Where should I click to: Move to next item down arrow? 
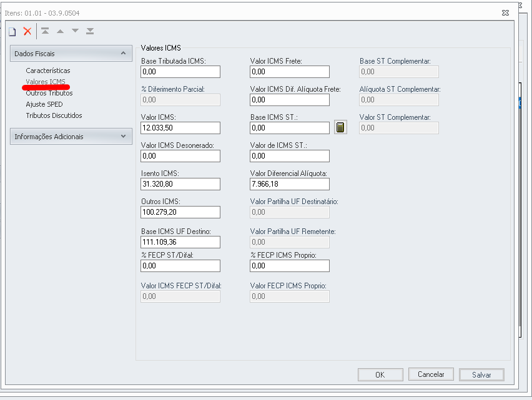(x=75, y=31)
